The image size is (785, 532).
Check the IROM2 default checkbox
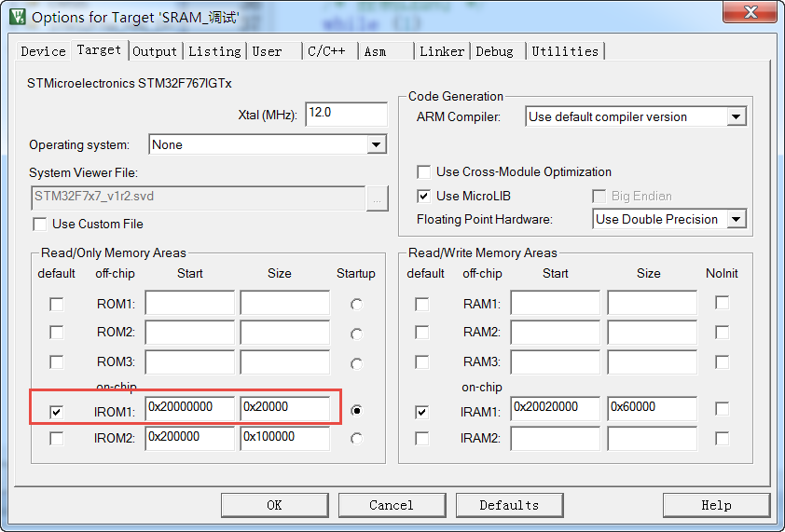tap(57, 439)
